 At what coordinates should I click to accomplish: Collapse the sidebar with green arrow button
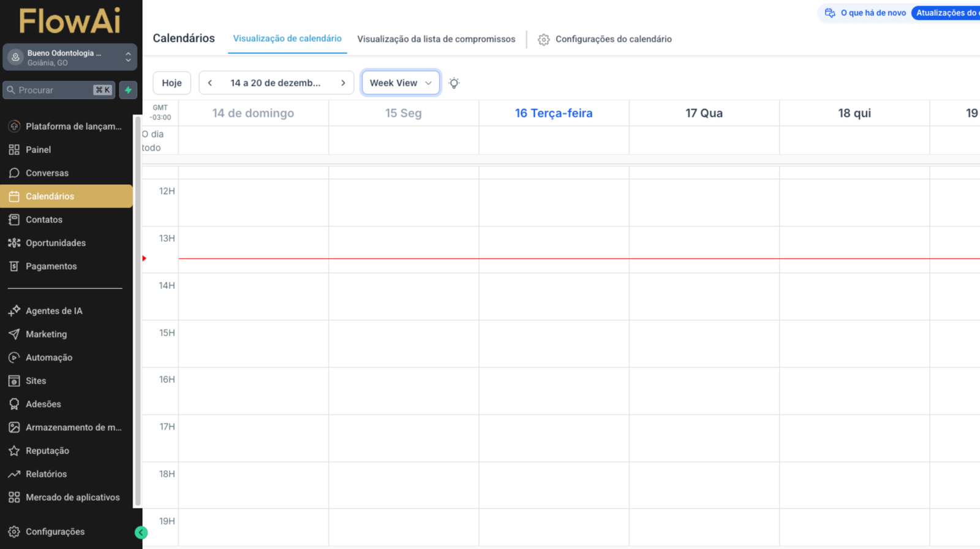pos(141,532)
